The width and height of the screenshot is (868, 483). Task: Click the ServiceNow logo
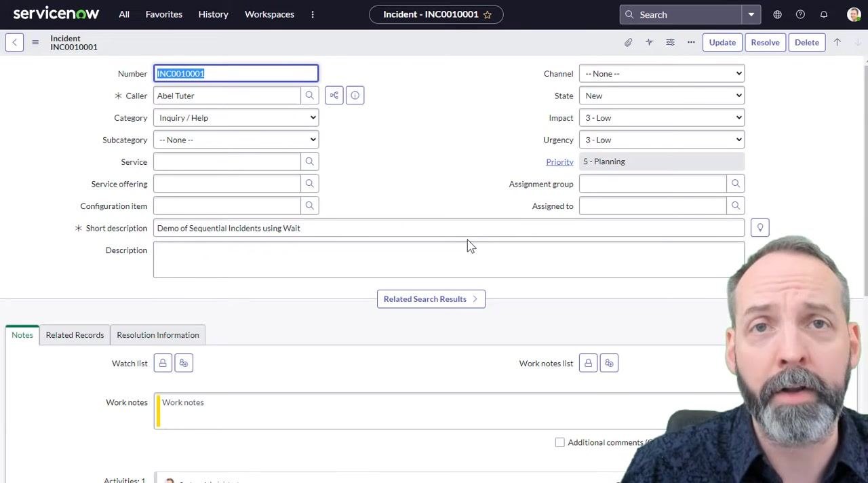(x=56, y=14)
